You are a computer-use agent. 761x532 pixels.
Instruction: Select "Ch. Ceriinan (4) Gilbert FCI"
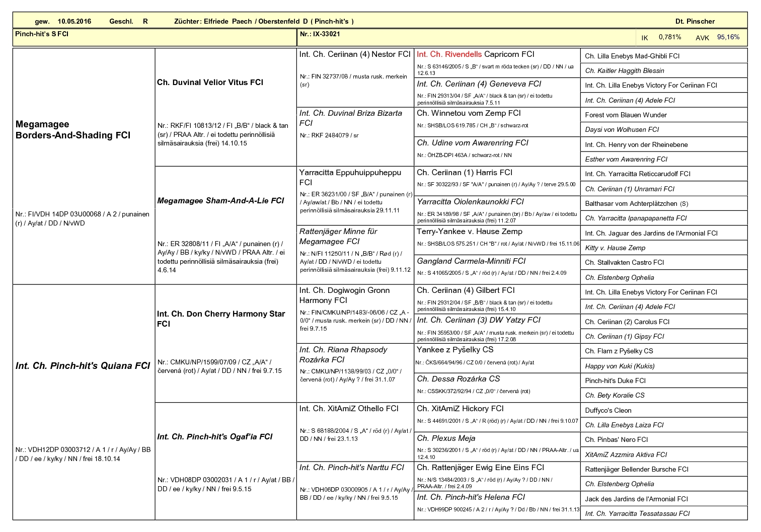pyautogui.click(x=466, y=290)
